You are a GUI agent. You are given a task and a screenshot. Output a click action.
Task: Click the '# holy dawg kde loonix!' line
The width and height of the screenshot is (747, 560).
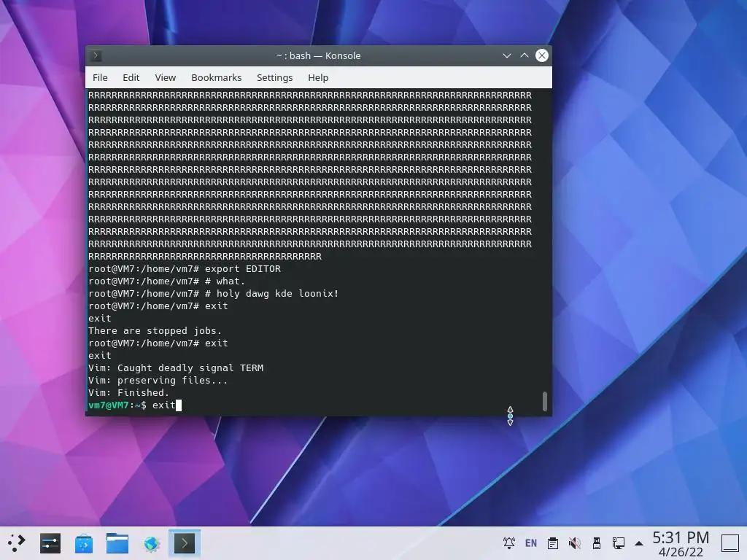coord(214,294)
